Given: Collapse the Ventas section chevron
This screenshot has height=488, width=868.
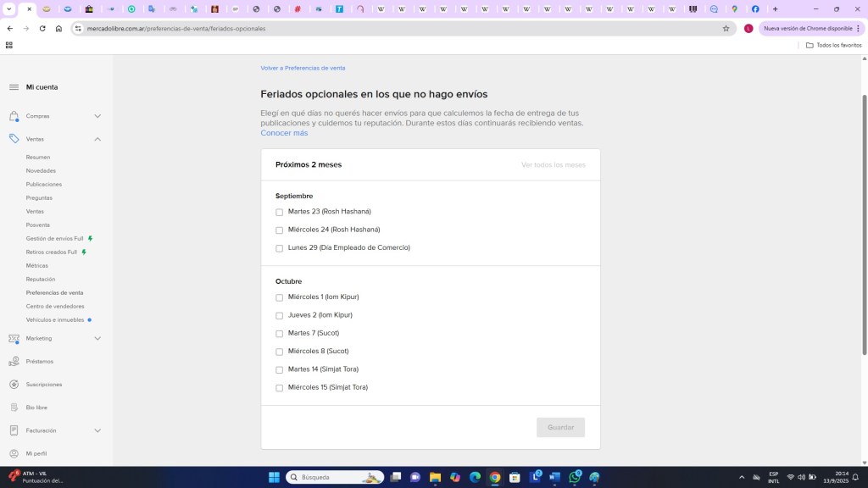Looking at the screenshot, I should (97, 139).
